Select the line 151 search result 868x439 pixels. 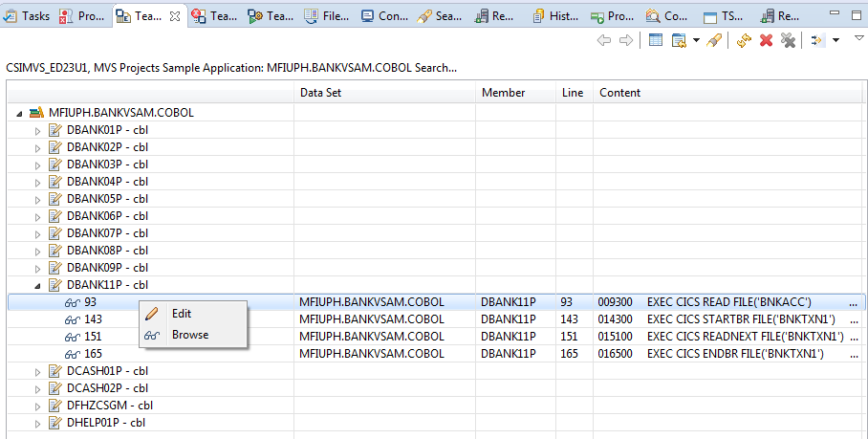(x=435, y=337)
